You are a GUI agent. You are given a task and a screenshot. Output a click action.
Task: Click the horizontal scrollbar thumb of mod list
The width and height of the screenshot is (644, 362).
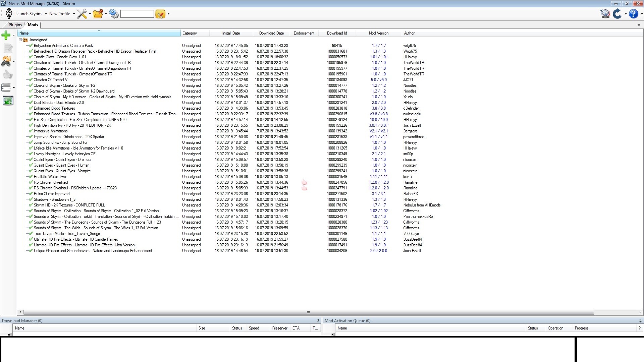tap(309, 312)
